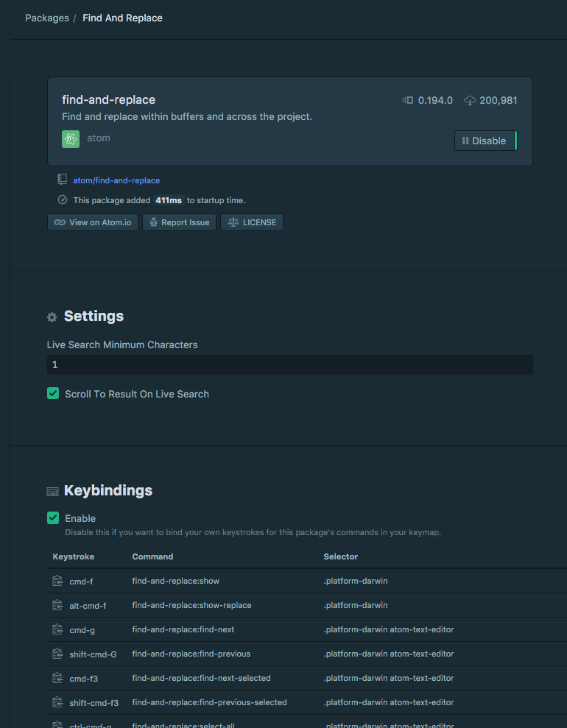Click the atom author avatar icon
Viewport: 567px width, 728px height.
click(71, 139)
